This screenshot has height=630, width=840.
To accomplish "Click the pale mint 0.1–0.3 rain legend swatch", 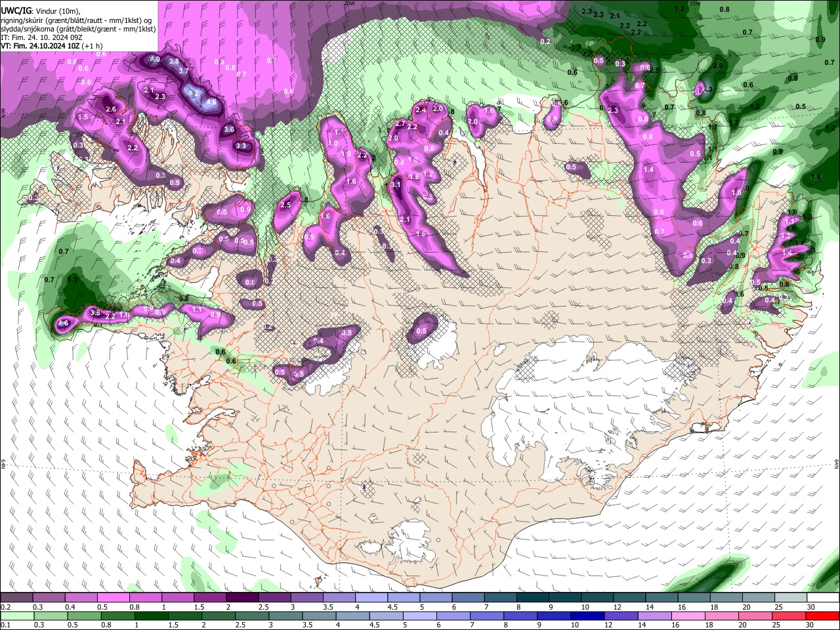I will click(x=16, y=616).
